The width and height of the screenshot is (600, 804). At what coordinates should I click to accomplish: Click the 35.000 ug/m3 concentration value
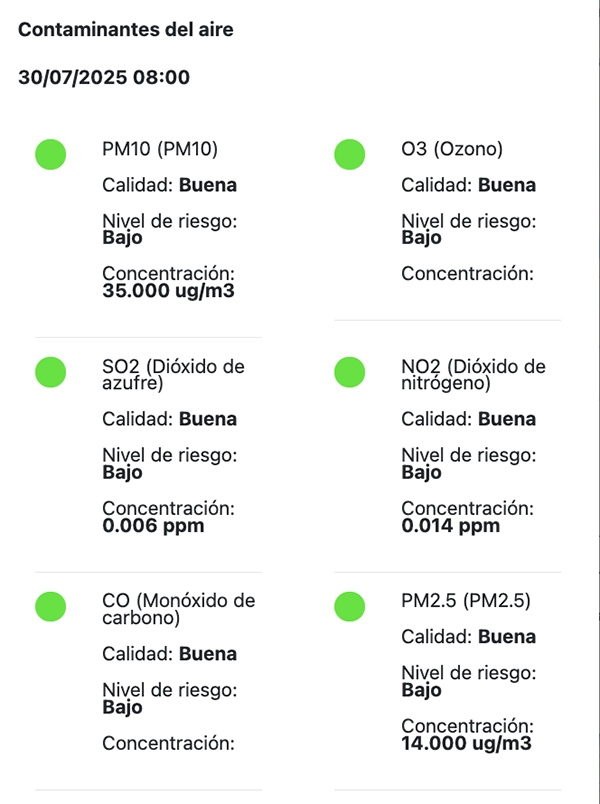point(169,292)
